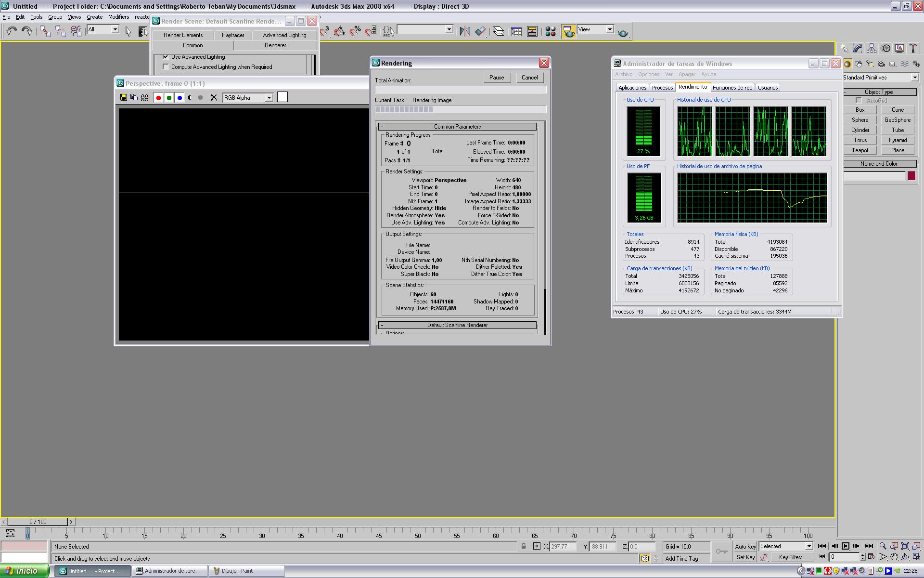This screenshot has width=924, height=578.
Task: Open the Modifiers menu
Action: point(118,17)
